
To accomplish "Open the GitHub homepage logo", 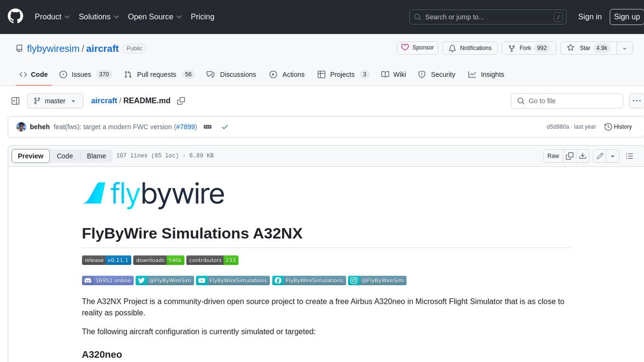I will pyautogui.click(x=15, y=17).
